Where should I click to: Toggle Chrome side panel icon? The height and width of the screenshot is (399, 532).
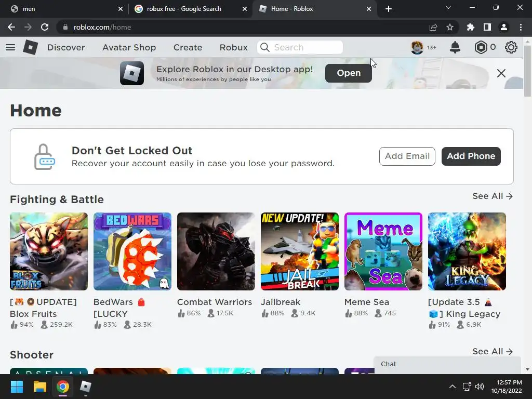pyautogui.click(x=487, y=27)
